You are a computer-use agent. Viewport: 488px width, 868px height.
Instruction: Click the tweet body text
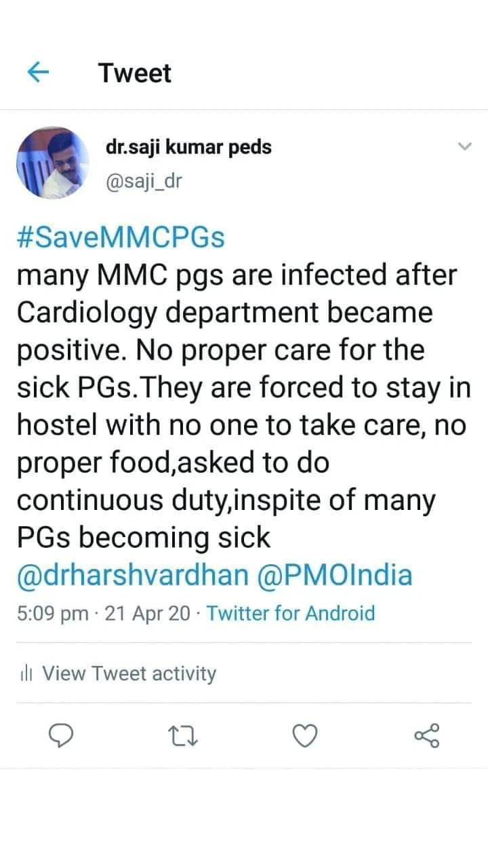[237, 406]
